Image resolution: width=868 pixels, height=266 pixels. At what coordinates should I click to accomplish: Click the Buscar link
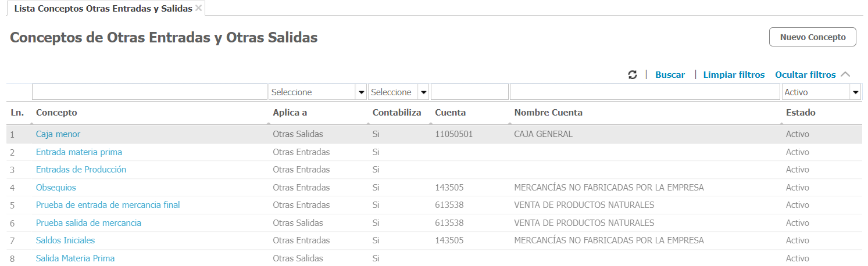[670, 75]
